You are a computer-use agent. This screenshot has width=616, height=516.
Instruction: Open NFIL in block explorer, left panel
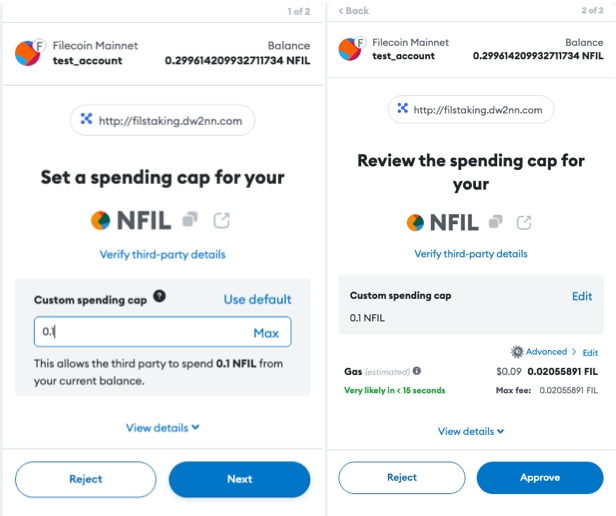221,220
